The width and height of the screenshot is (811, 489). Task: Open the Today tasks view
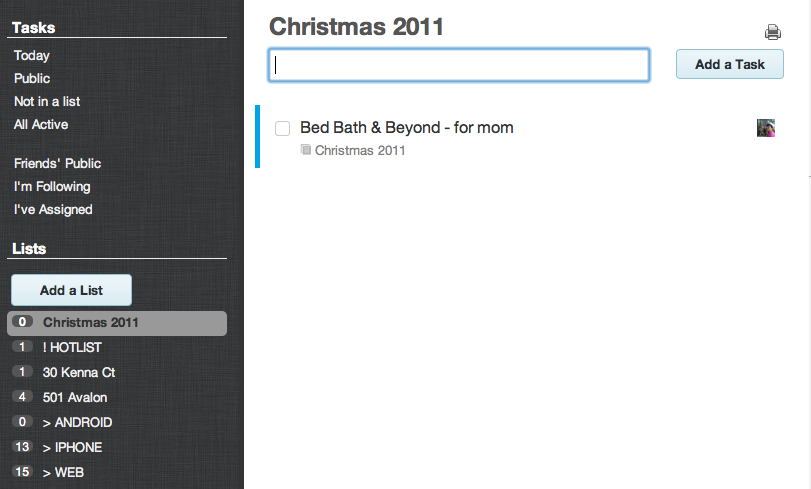click(x=32, y=56)
